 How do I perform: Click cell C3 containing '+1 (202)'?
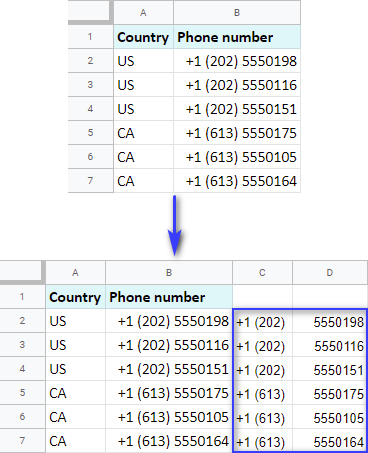point(262,345)
